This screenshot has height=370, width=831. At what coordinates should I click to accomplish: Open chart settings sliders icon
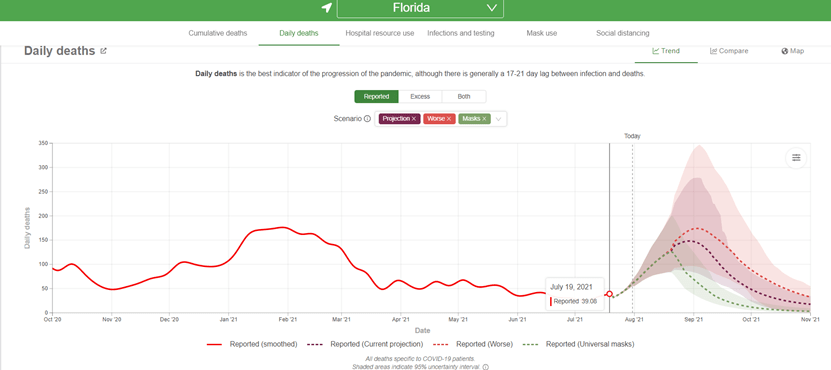point(796,157)
